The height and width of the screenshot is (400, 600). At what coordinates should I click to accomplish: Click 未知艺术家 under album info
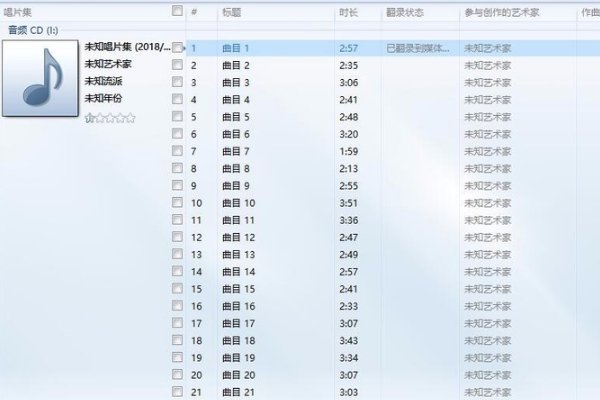(108, 64)
